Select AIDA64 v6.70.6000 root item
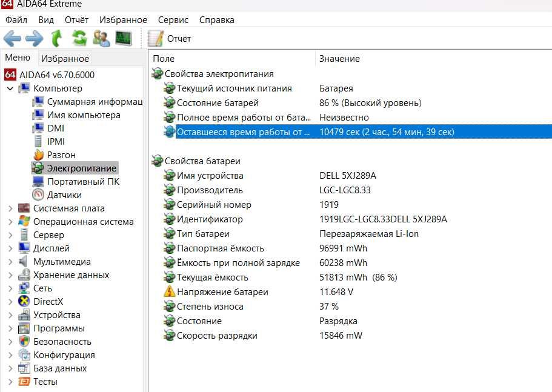The image size is (552, 392). [x=49, y=75]
